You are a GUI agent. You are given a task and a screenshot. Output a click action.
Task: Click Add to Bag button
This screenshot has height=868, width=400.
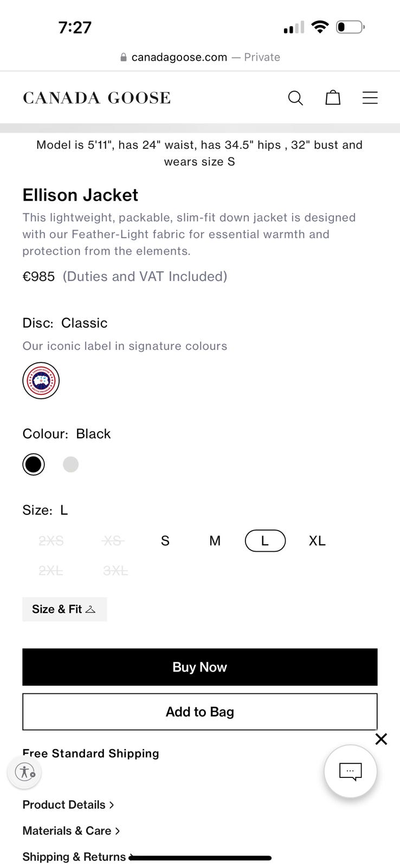coord(199,712)
